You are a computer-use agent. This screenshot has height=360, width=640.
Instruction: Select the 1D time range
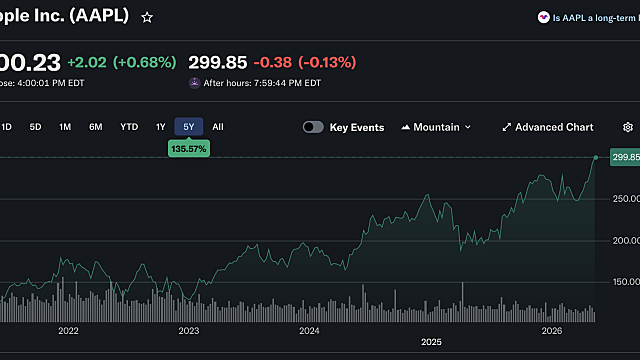point(7,127)
